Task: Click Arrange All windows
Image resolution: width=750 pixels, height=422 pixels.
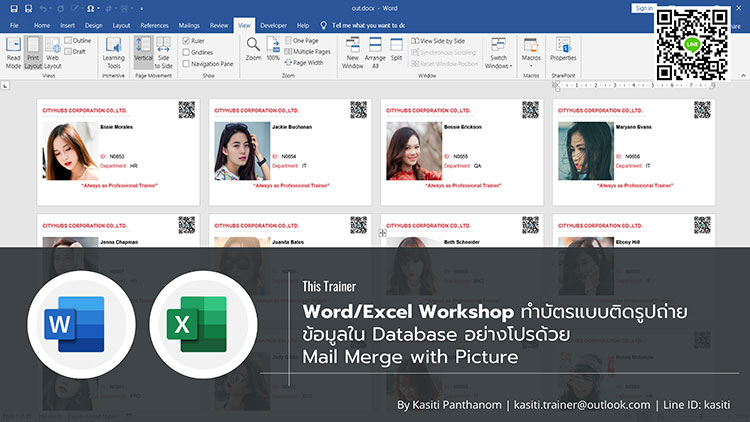Action: [375, 53]
